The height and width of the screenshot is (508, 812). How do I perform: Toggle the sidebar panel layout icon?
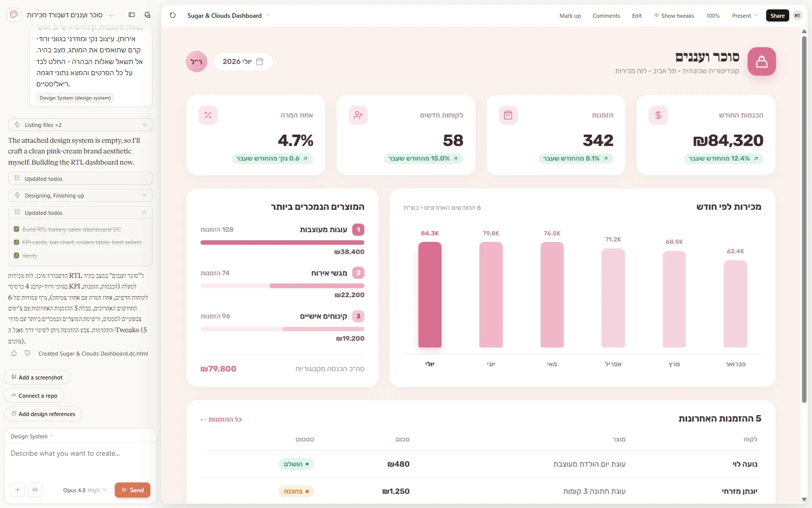[132, 15]
